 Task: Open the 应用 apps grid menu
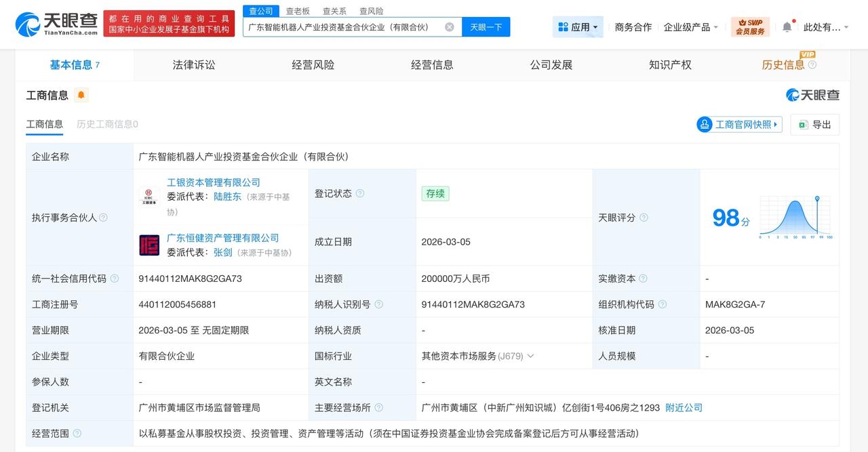click(578, 26)
